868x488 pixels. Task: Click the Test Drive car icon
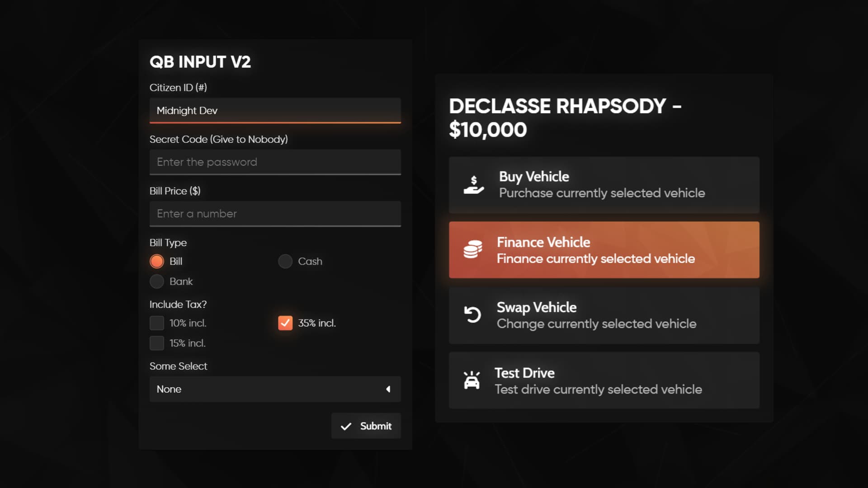click(x=472, y=380)
